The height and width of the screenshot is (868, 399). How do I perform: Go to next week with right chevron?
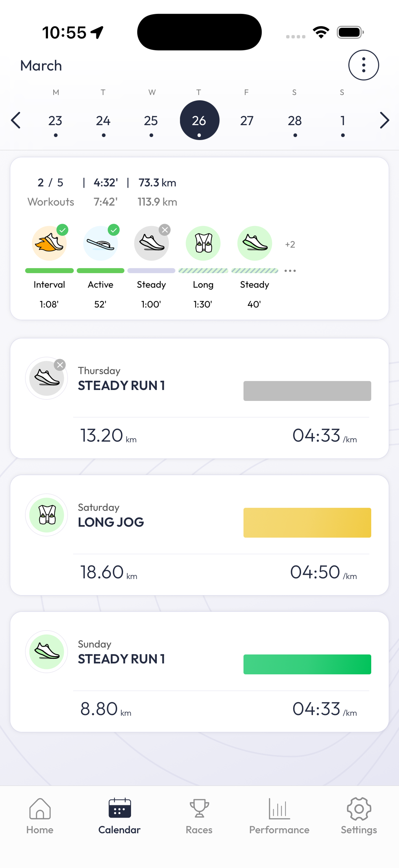[x=384, y=120]
